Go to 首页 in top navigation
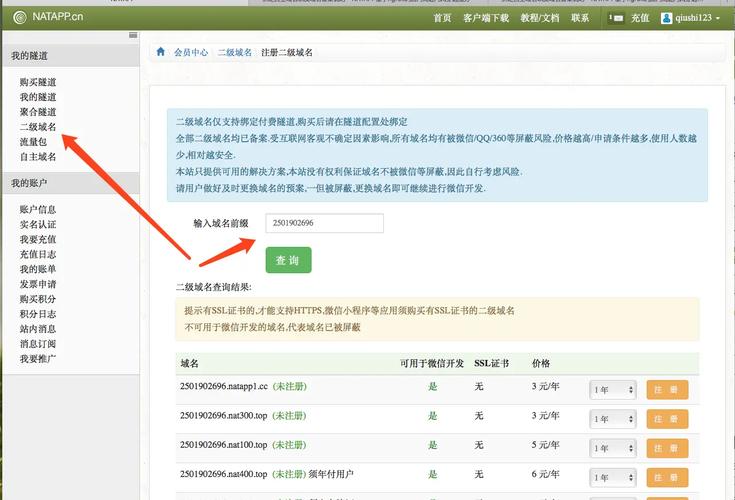735x500 pixels. click(442, 18)
